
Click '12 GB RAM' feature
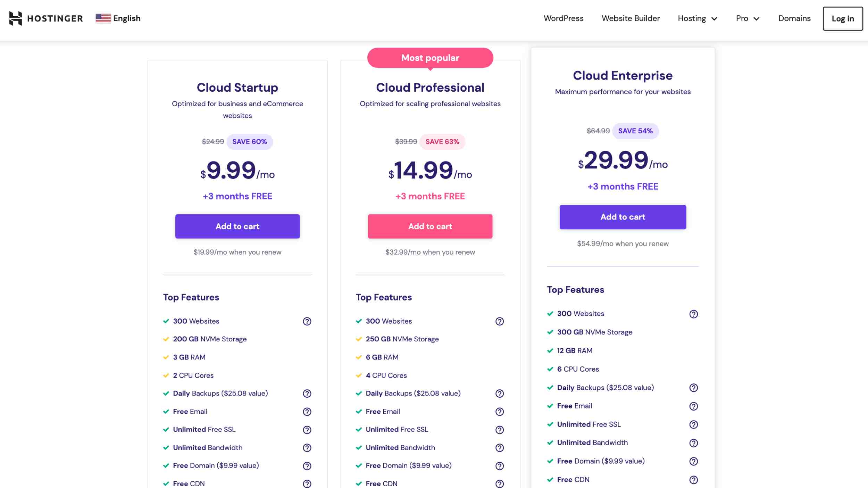tap(575, 350)
